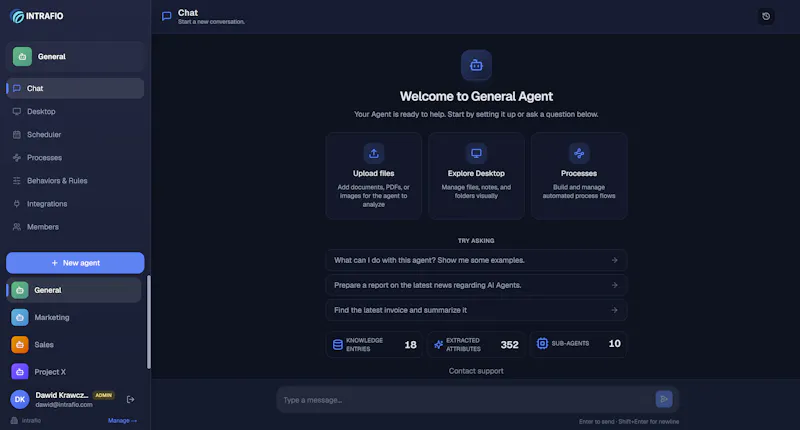Select Sales agent in list
The height and width of the screenshot is (430, 800).
(74, 345)
